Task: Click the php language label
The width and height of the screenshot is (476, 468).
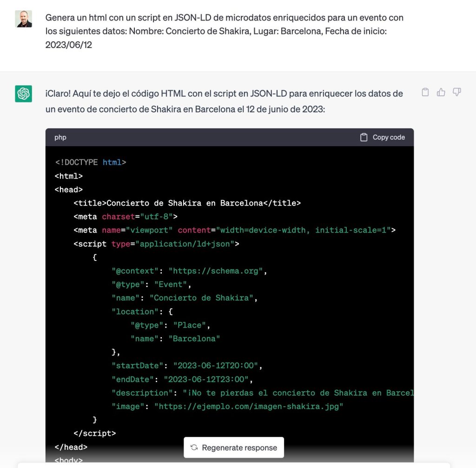Action: pos(60,137)
